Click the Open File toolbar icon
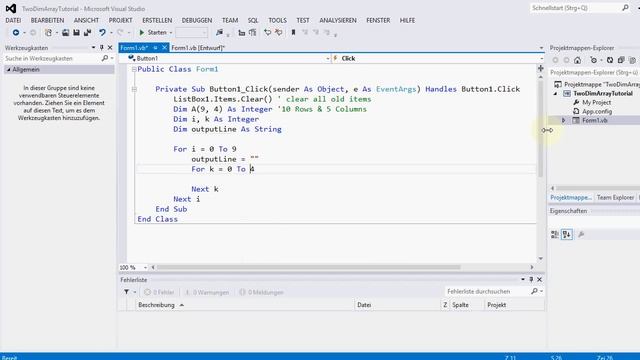The width and height of the screenshot is (640, 360). pyautogui.click(x=65, y=32)
